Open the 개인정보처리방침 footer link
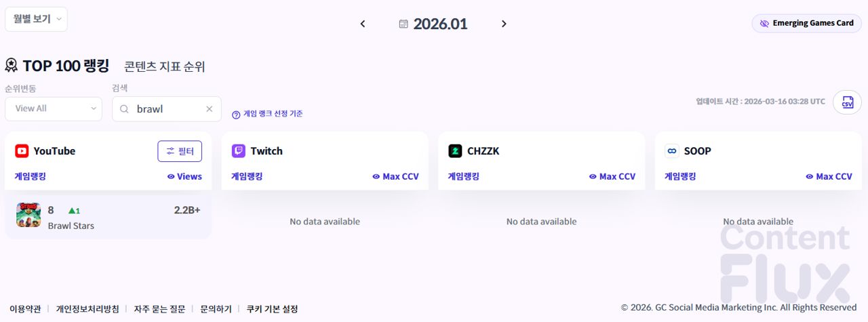This screenshot has height=322, width=868. coord(87,309)
